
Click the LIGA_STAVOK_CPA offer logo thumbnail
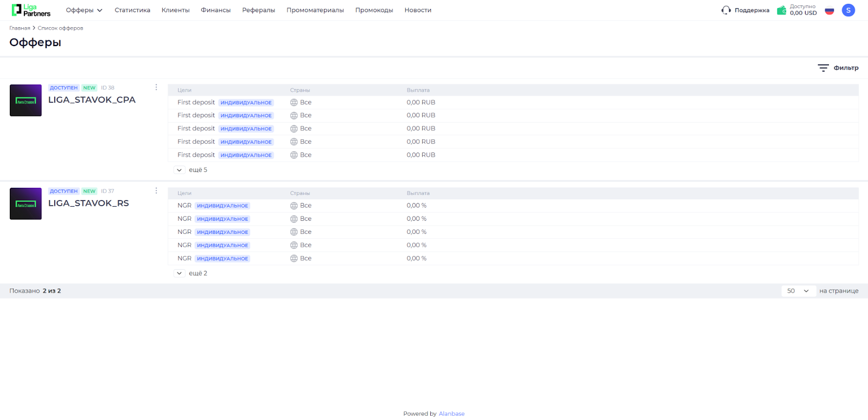[25, 100]
